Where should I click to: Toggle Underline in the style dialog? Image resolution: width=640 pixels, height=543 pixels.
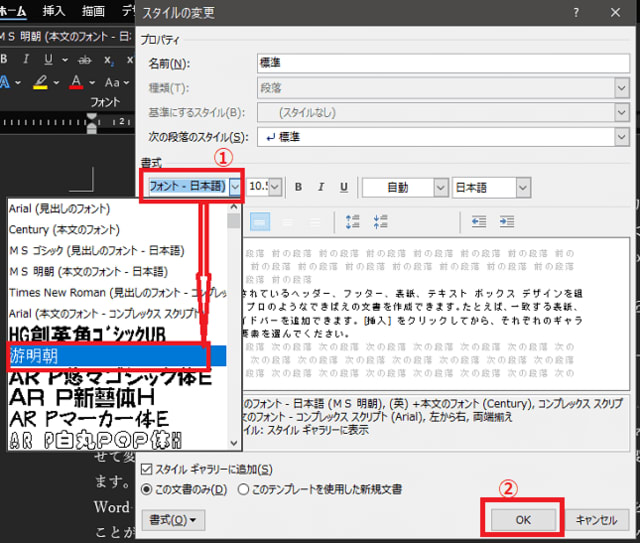[x=344, y=187]
